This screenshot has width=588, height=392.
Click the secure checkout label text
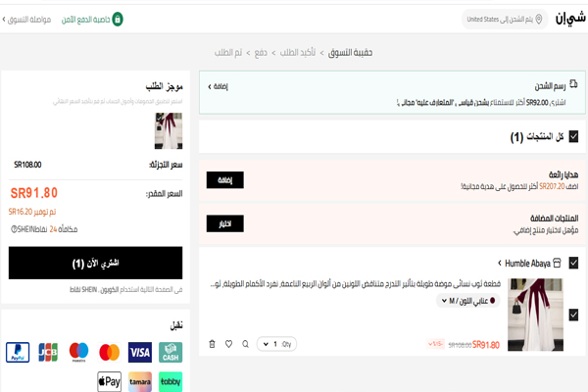[x=86, y=20]
